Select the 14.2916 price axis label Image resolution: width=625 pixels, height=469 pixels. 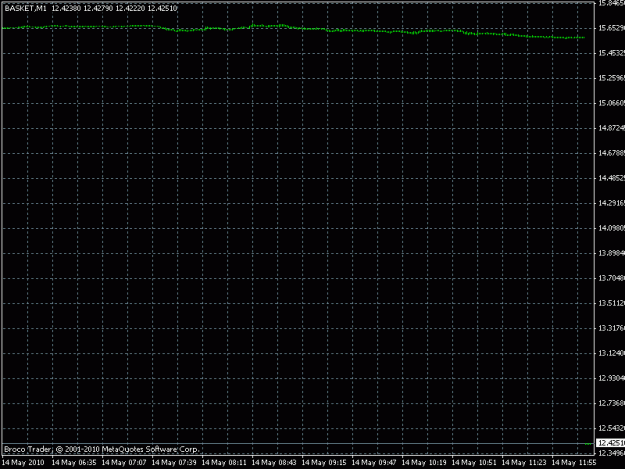[x=611, y=204]
